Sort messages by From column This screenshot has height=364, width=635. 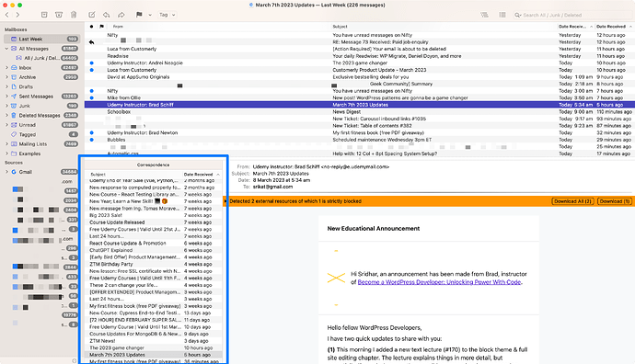219,27
